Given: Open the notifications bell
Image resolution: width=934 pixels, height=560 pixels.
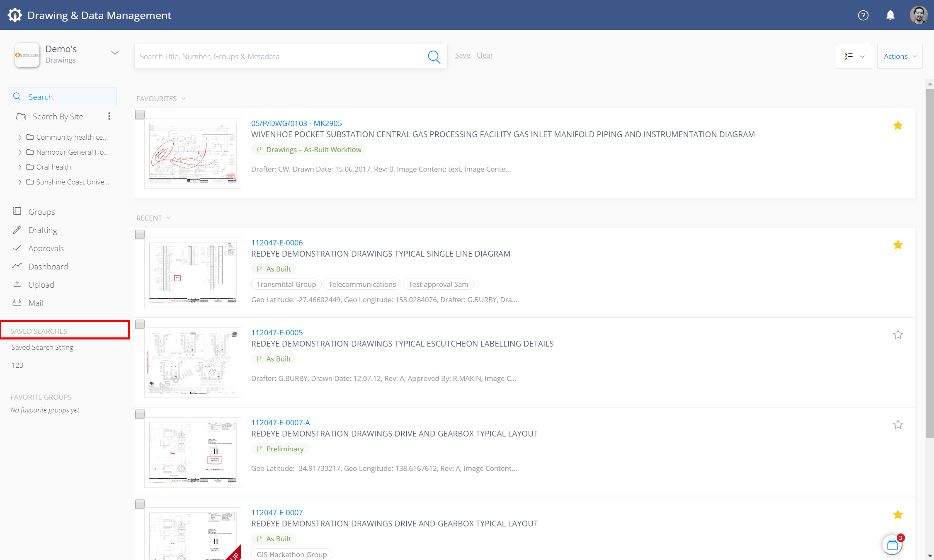Looking at the screenshot, I should click(890, 15).
